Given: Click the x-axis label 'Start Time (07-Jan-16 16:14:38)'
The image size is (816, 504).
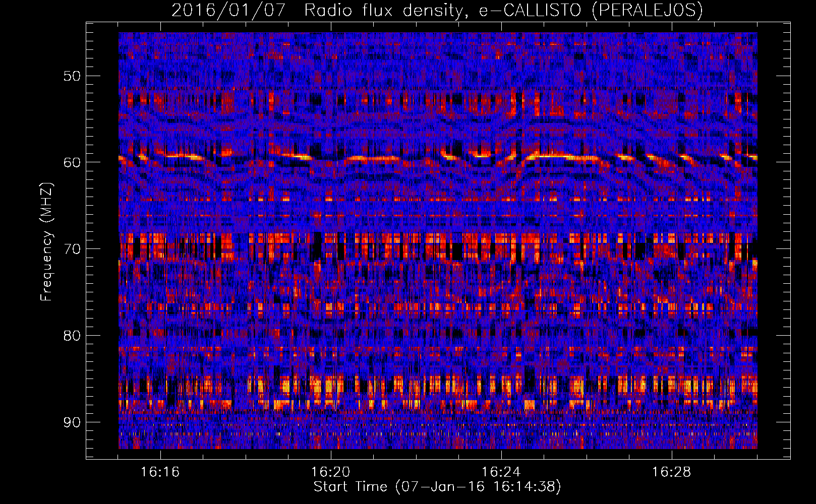Looking at the screenshot, I should (437, 487).
